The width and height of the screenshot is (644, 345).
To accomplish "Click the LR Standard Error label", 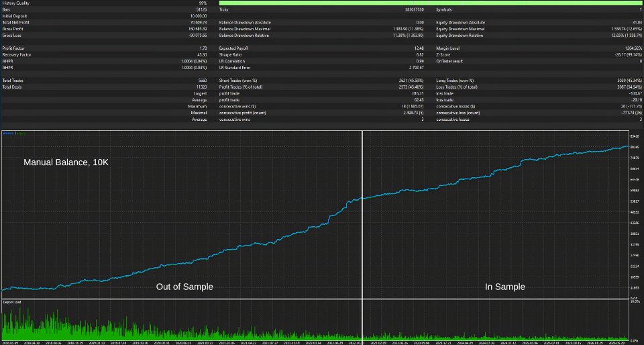I will (x=235, y=67).
